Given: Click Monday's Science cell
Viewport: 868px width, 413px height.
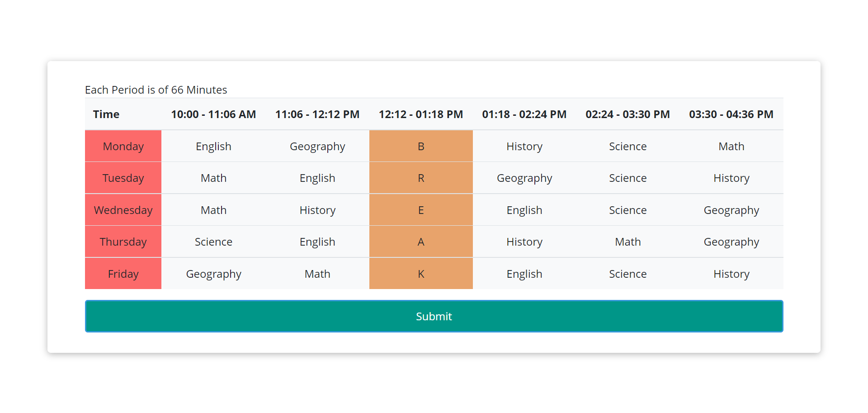Looking at the screenshot, I should click(628, 146).
